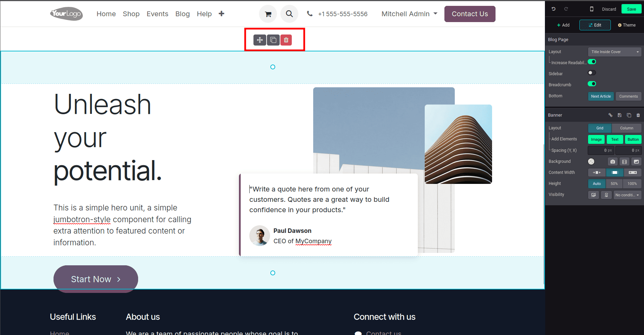
Task: Switch to the Theme tab
Action: [626, 25]
